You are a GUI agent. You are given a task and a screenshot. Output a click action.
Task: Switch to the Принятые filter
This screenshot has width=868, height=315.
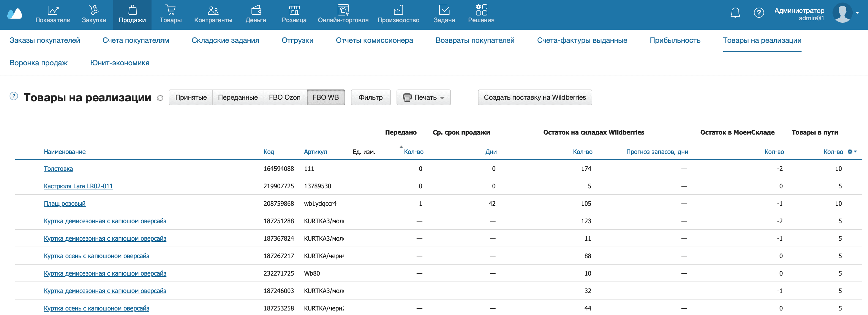191,97
